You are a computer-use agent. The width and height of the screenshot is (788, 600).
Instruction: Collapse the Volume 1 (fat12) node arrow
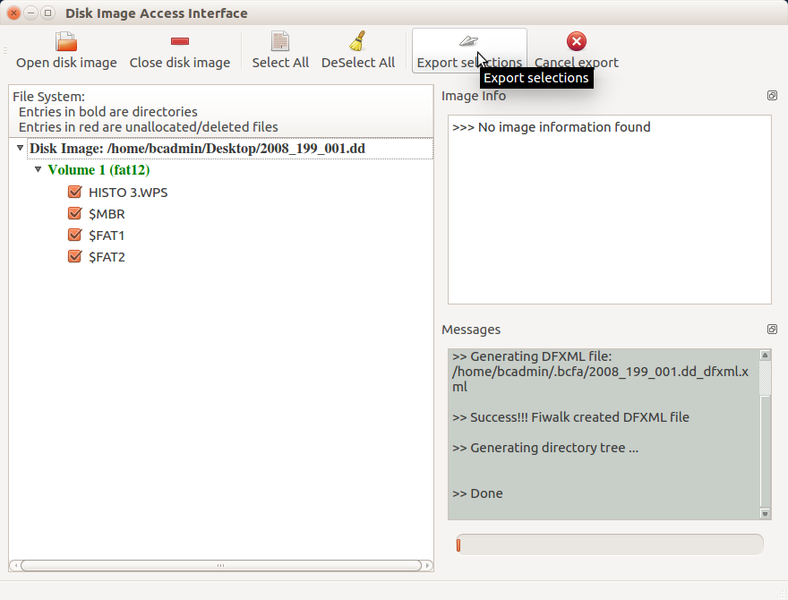tap(38, 170)
